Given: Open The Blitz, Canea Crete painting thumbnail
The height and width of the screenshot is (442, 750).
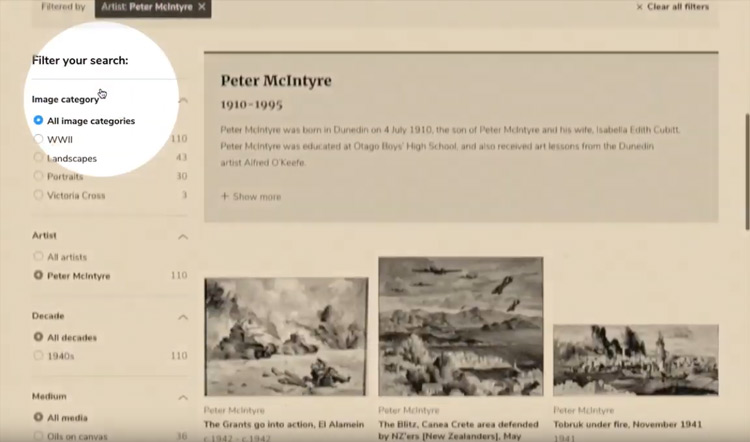Looking at the screenshot, I should click(461, 327).
